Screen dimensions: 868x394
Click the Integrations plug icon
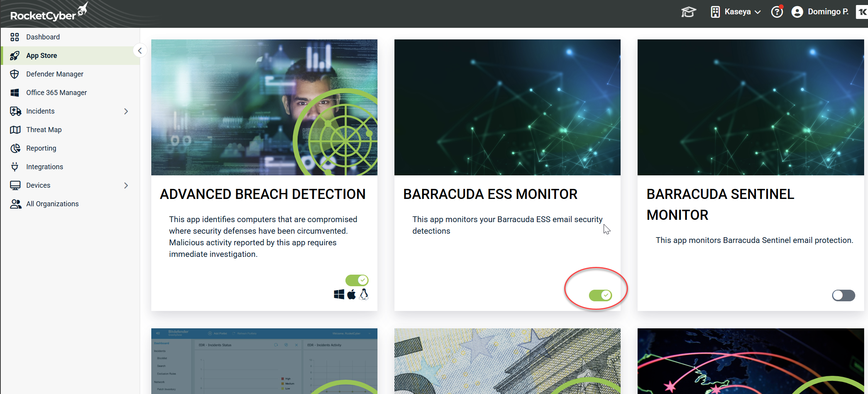[15, 167]
